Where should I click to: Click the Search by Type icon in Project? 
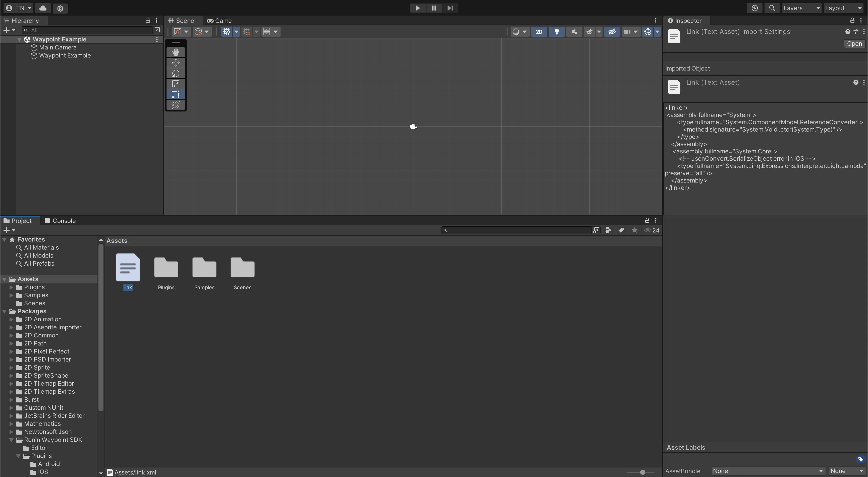(x=608, y=230)
